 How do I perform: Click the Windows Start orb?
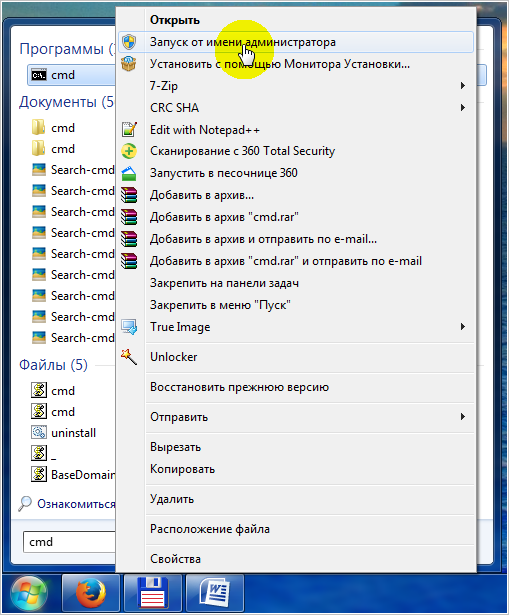tap(30, 594)
